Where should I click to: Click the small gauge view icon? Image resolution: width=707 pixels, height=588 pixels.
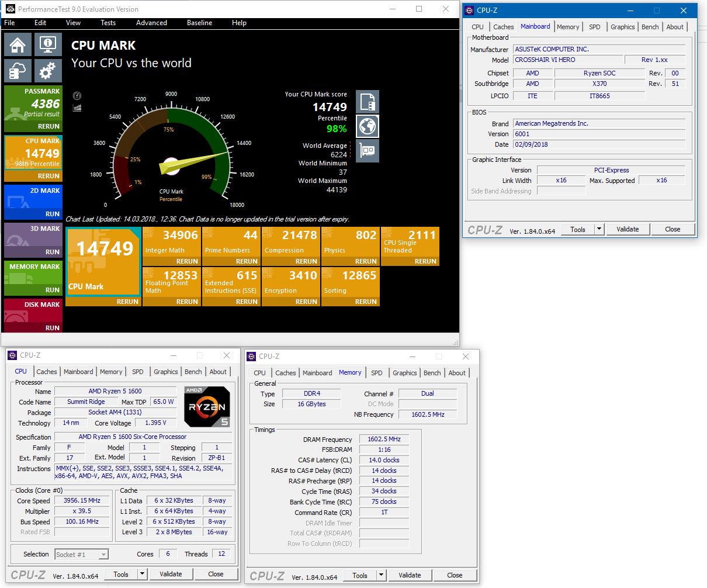(x=77, y=96)
